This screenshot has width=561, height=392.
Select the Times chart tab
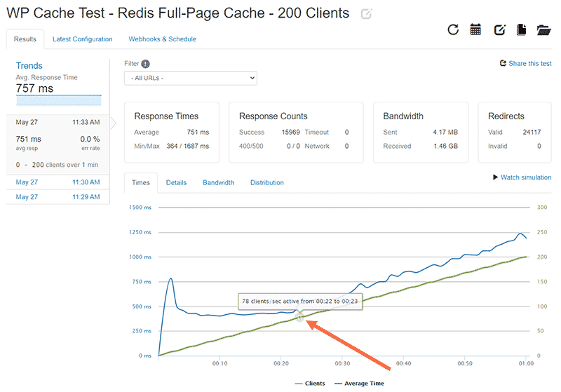point(141,183)
